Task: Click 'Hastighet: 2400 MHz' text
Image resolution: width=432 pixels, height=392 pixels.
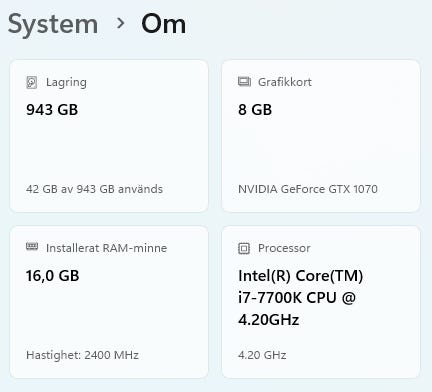Action: point(82,355)
